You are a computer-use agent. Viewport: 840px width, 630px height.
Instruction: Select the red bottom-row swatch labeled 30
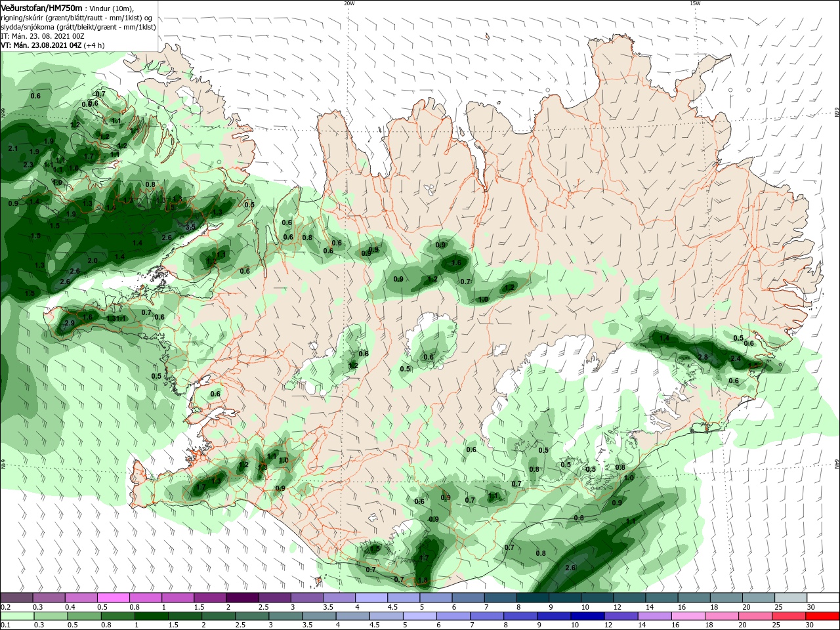coord(821,616)
